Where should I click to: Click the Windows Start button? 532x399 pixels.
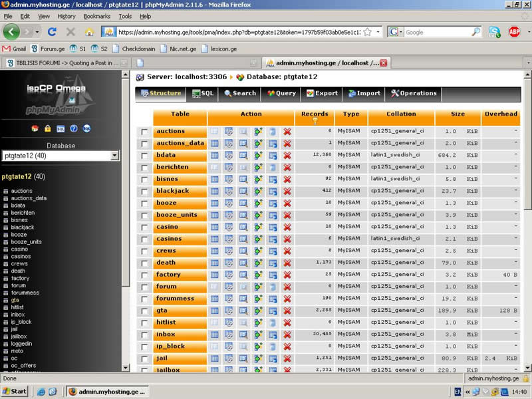(15, 391)
